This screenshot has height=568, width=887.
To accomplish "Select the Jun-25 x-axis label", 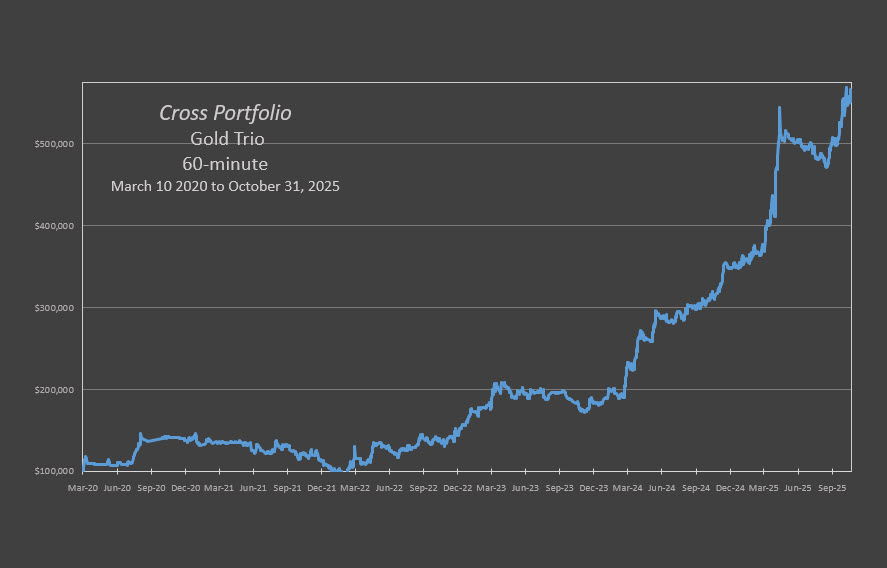I will (x=797, y=488).
